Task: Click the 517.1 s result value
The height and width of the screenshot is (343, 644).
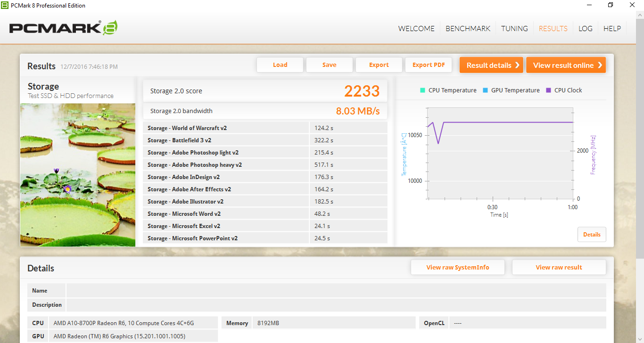Action: (324, 165)
